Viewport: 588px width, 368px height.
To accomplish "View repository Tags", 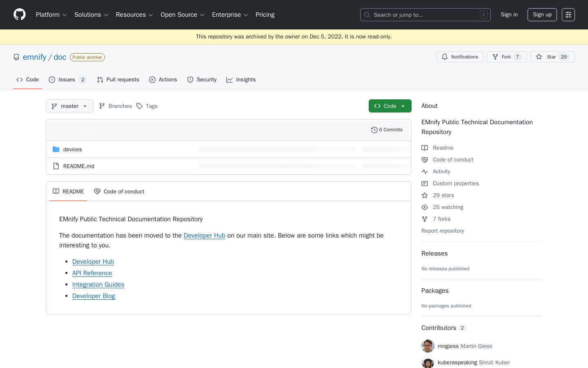I will point(147,106).
